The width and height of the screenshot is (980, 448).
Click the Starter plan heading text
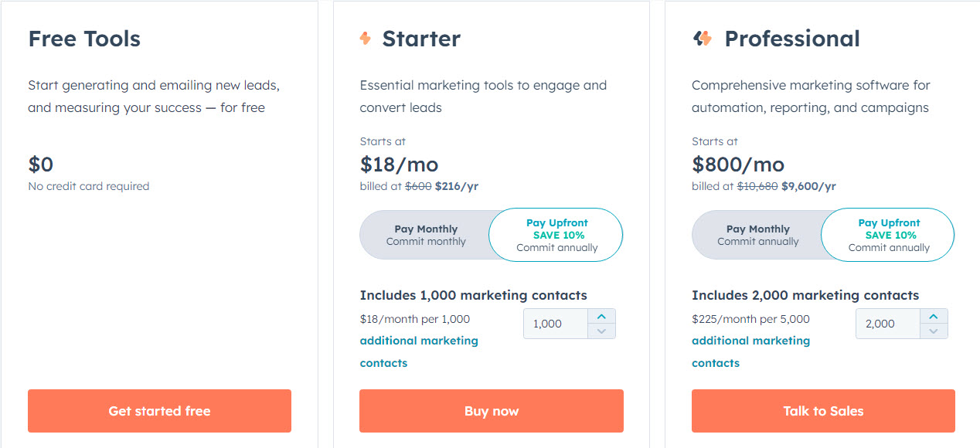click(x=421, y=39)
